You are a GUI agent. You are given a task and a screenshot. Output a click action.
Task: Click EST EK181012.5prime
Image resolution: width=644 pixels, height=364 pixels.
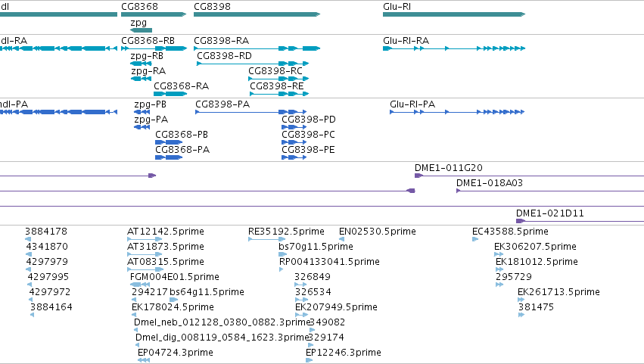pos(537,262)
